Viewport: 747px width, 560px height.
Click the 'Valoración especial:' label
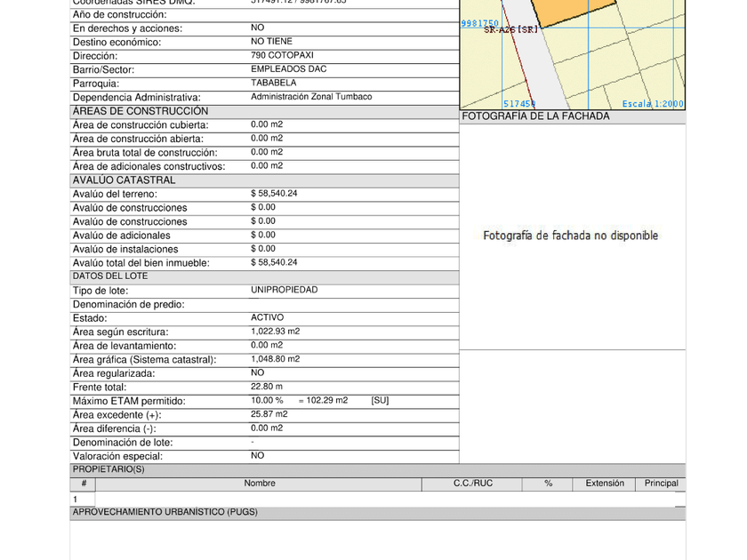(x=117, y=456)
